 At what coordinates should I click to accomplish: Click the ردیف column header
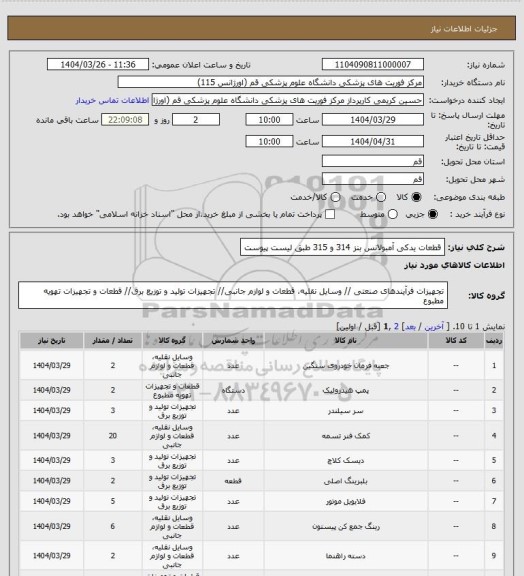point(494,341)
